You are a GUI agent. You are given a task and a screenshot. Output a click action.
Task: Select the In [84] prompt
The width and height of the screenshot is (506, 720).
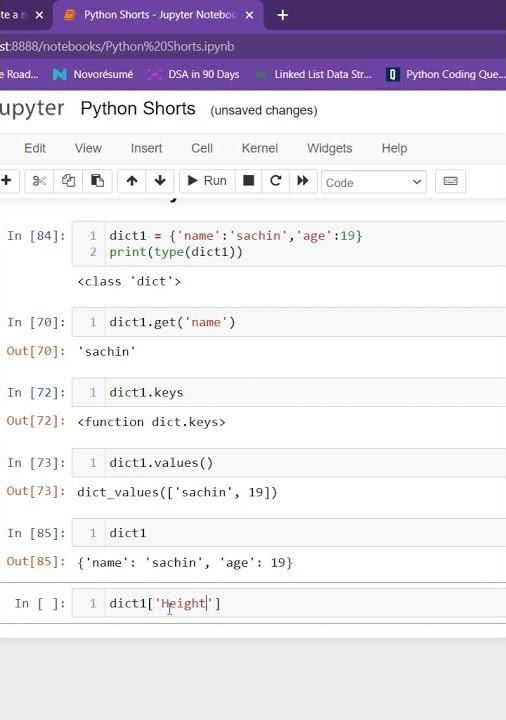click(x=36, y=236)
